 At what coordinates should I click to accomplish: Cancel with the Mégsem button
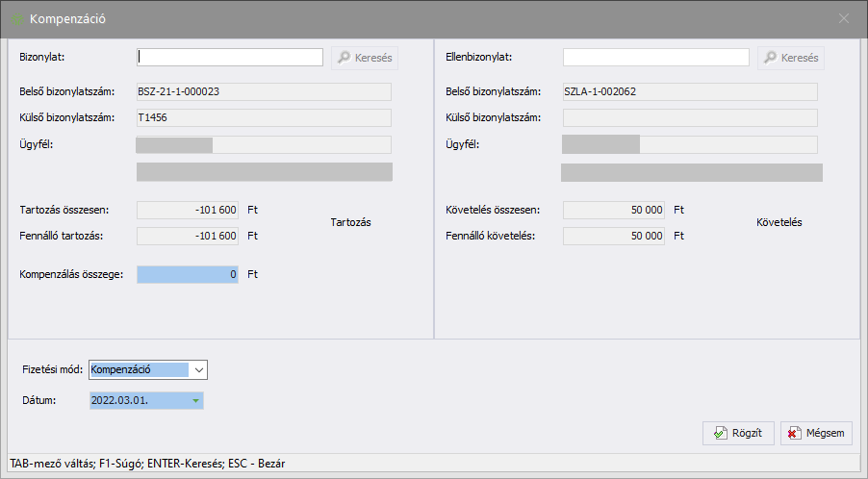point(816,433)
